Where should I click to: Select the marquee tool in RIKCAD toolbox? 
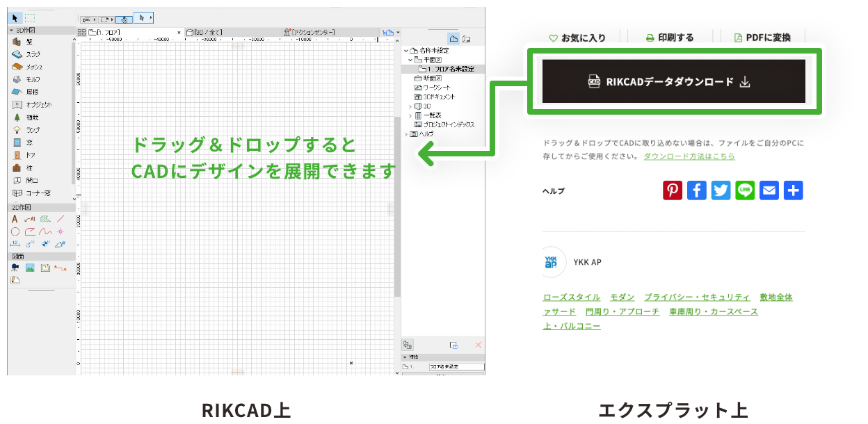pos(30,18)
